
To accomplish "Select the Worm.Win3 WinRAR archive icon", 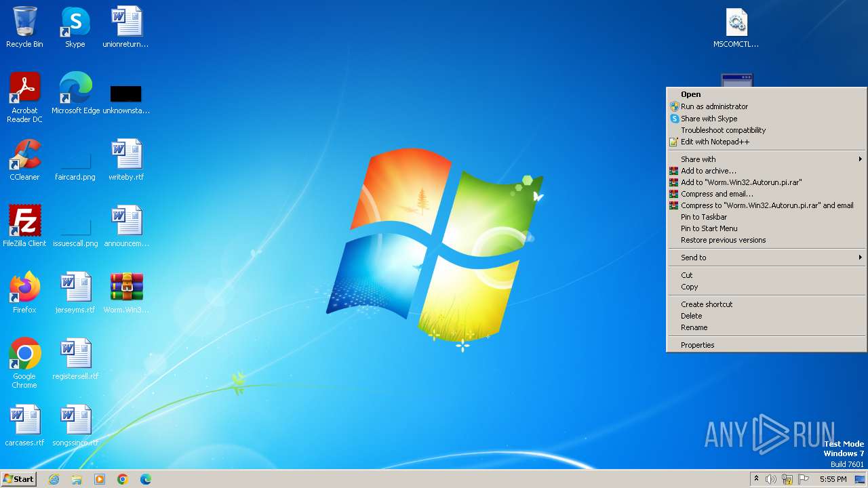I will click(126, 293).
